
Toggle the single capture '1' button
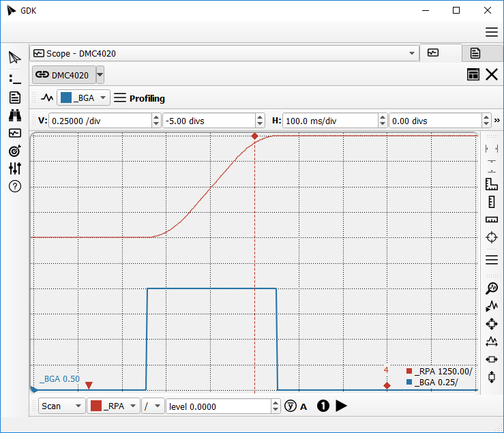tap(323, 406)
